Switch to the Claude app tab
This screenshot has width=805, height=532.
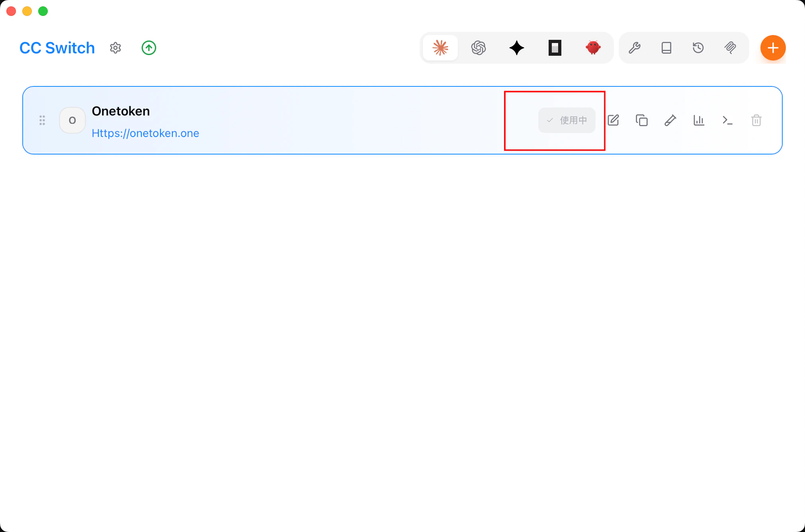440,48
